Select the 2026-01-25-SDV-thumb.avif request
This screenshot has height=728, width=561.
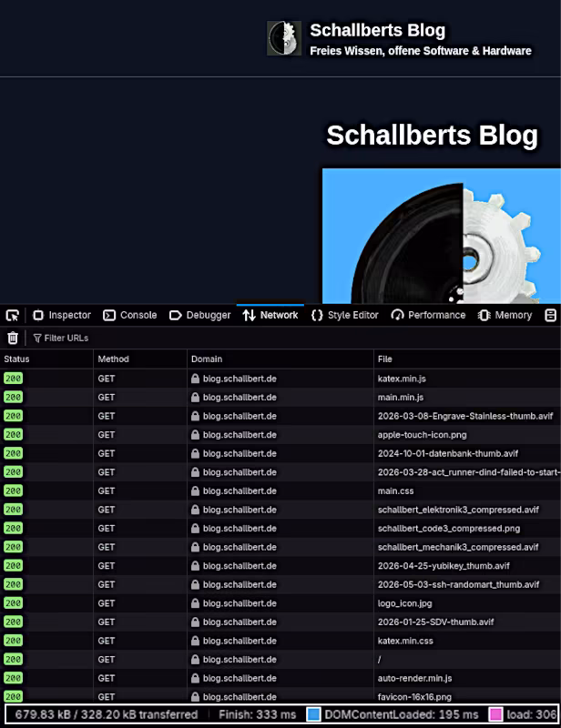coord(280,622)
